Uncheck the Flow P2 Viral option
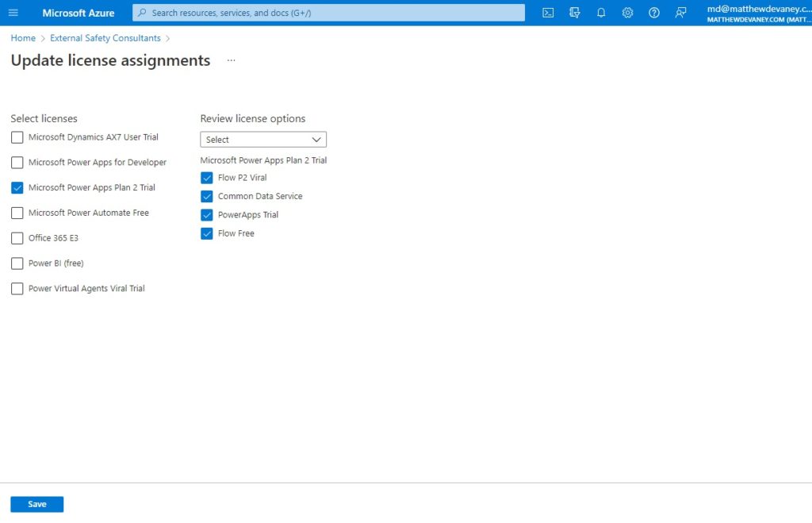The height and width of the screenshot is (523, 812). [207, 178]
